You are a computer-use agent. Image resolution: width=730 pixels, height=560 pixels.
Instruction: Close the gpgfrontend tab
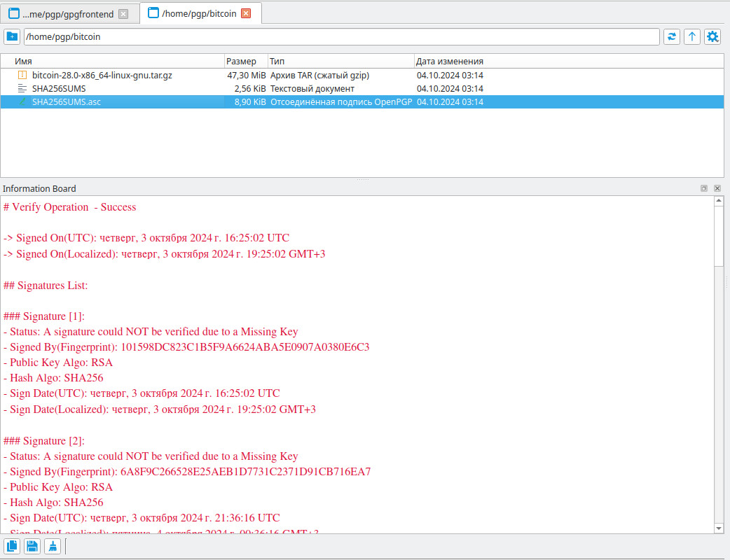(x=123, y=14)
